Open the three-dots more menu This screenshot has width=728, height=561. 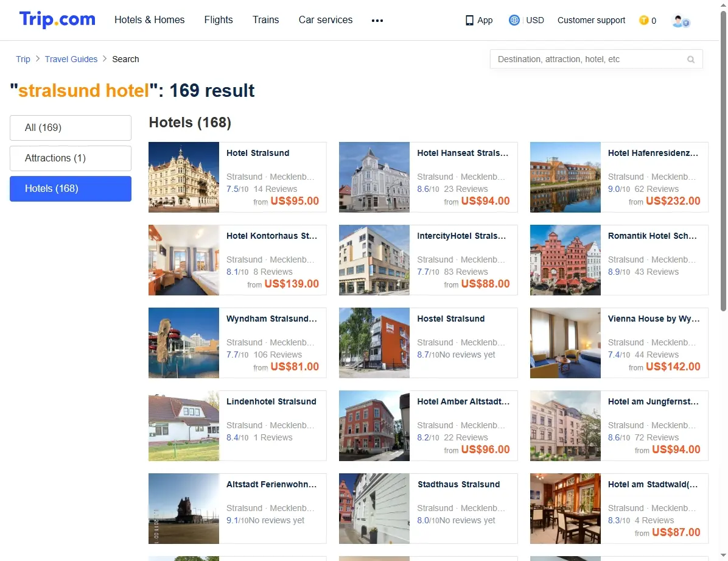(x=377, y=21)
